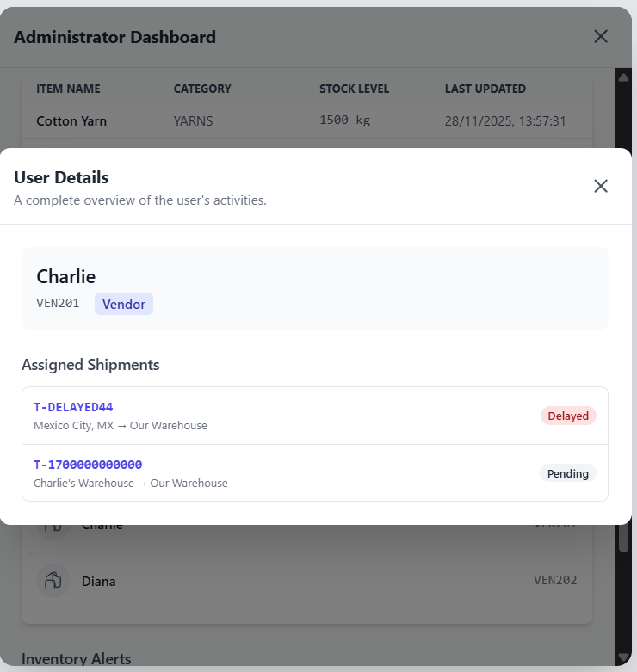Sort by the ITEM NAME column header

(68, 89)
